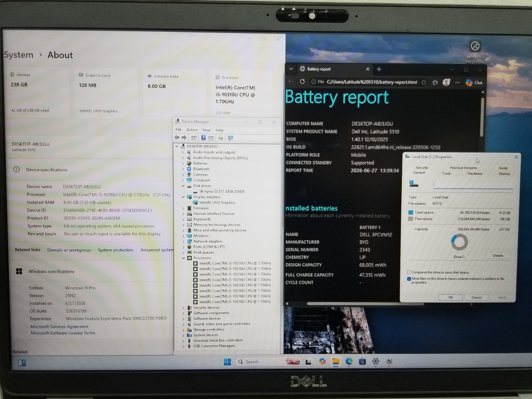The height and width of the screenshot is (399, 532).
Task: Close the Battery report tab
Action: click(367, 69)
